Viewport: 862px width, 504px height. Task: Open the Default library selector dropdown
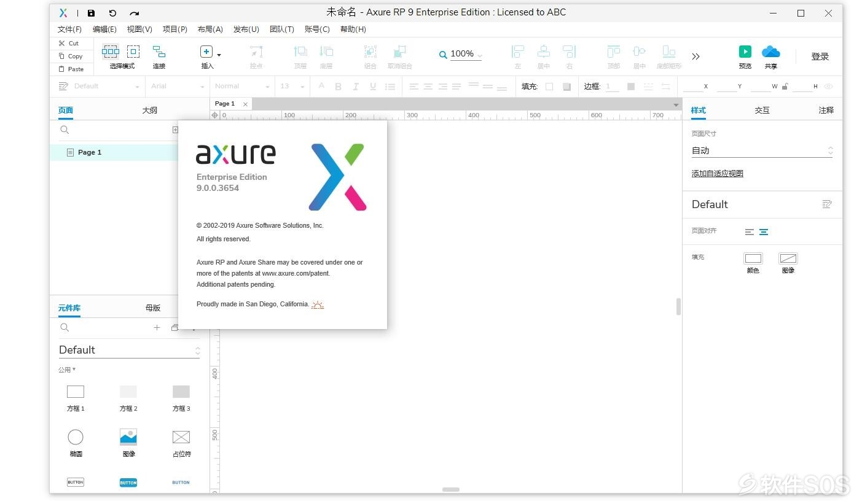pos(130,350)
